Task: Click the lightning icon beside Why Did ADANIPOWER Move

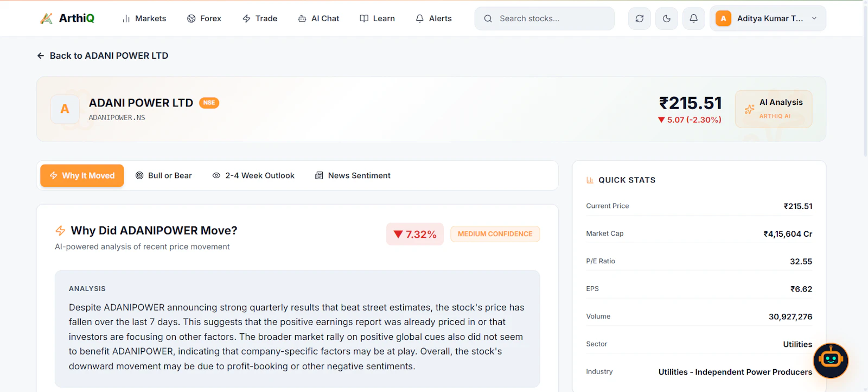Action: click(x=60, y=231)
